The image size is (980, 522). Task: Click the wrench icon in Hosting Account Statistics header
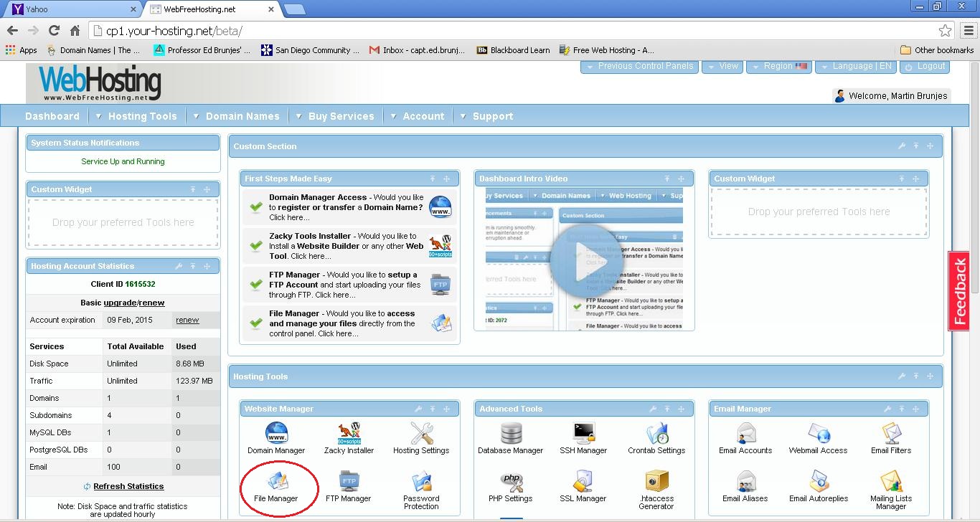[179, 266]
